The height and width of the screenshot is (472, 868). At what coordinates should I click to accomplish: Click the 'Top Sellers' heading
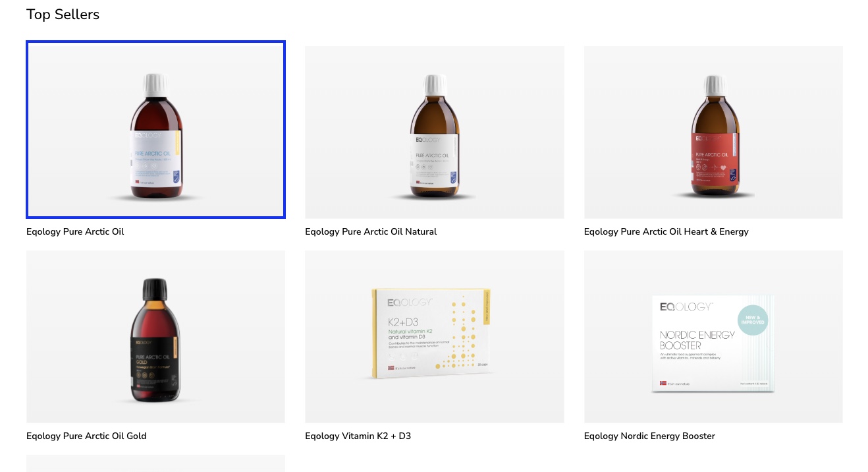[63, 15]
